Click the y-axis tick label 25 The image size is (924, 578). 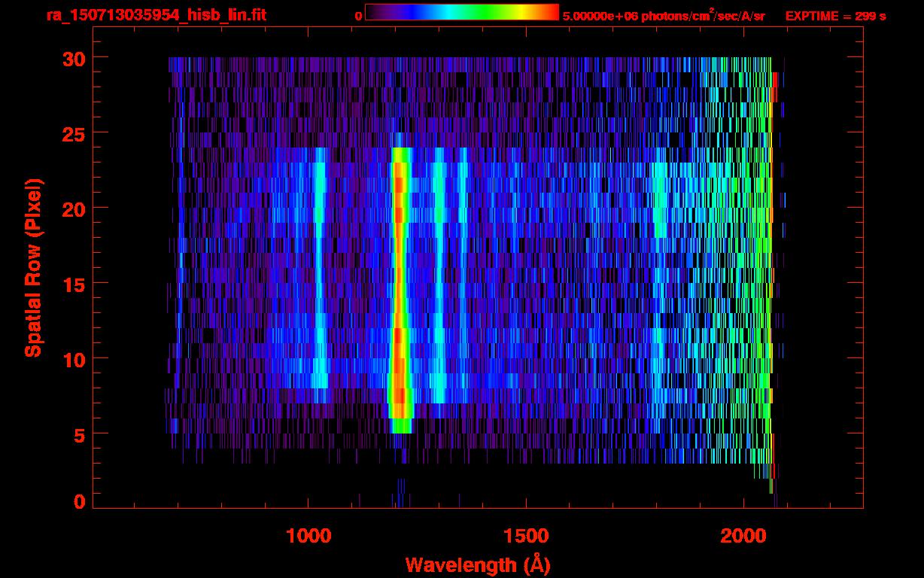(73, 132)
